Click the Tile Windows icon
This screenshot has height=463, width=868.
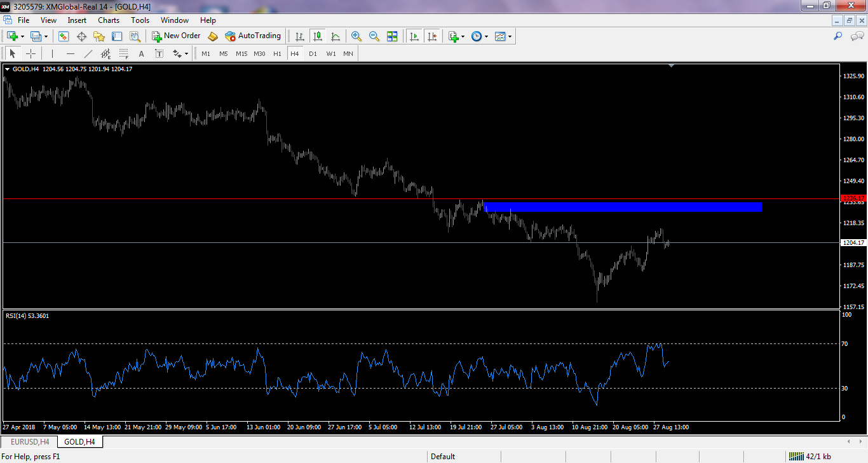pos(392,36)
